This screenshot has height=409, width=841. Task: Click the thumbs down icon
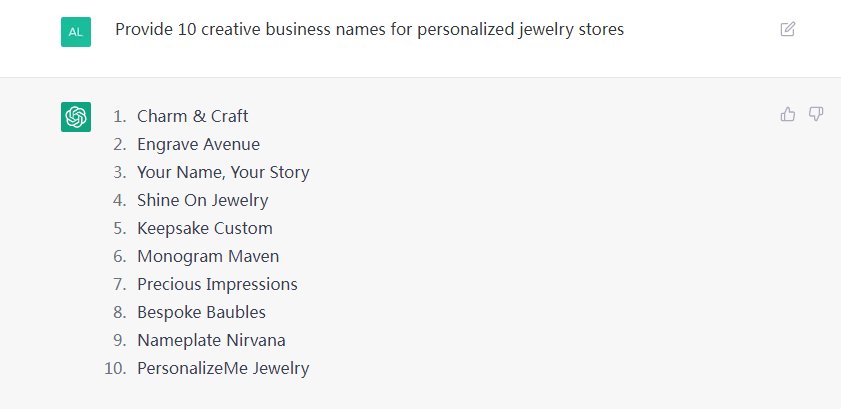[x=816, y=114]
